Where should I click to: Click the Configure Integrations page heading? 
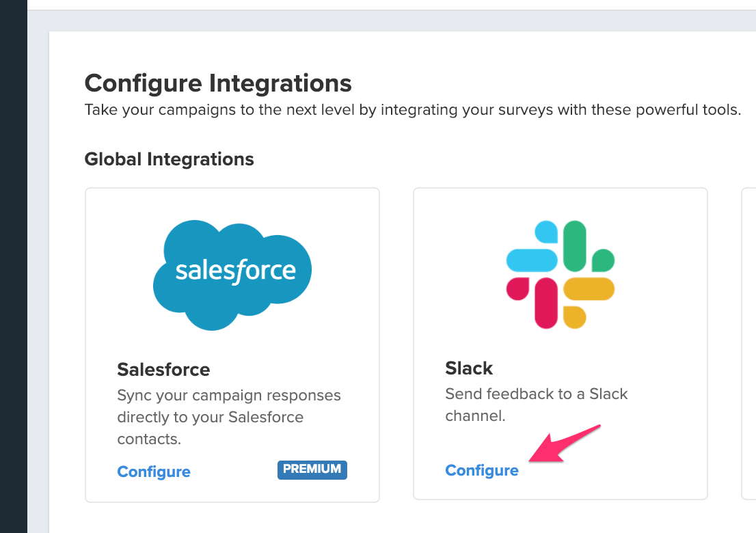(x=218, y=83)
